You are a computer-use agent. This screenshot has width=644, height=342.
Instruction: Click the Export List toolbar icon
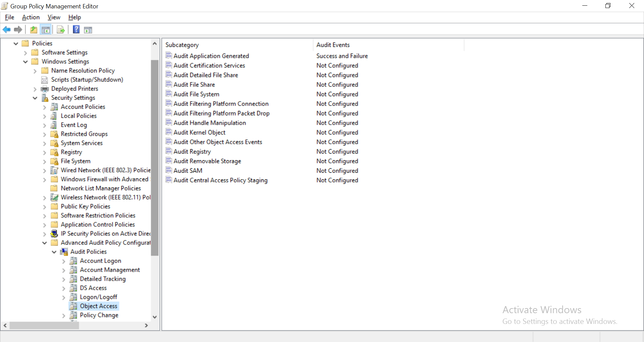click(61, 30)
